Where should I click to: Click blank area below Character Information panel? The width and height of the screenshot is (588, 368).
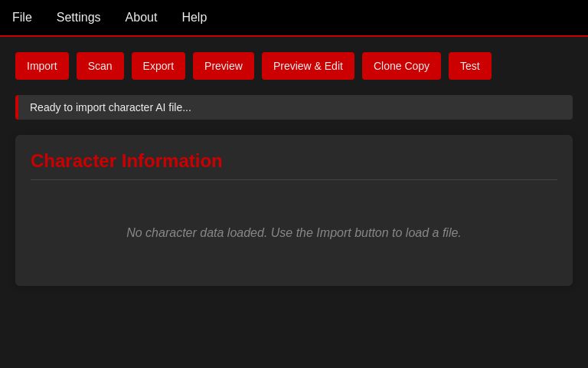pos(294,330)
